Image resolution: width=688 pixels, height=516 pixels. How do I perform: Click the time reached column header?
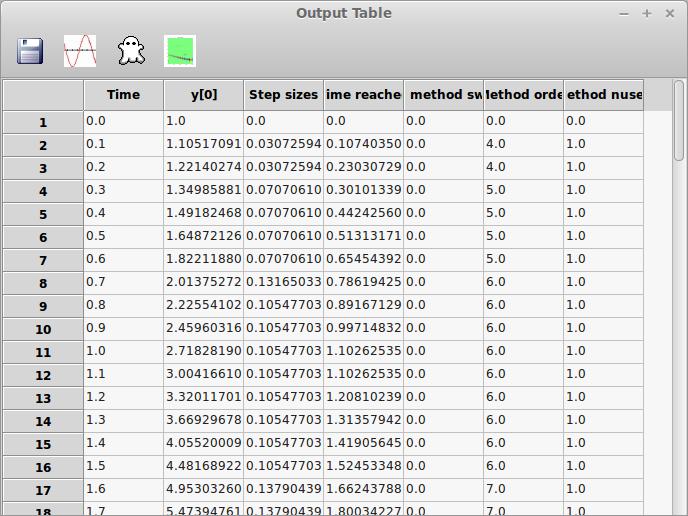click(x=363, y=95)
